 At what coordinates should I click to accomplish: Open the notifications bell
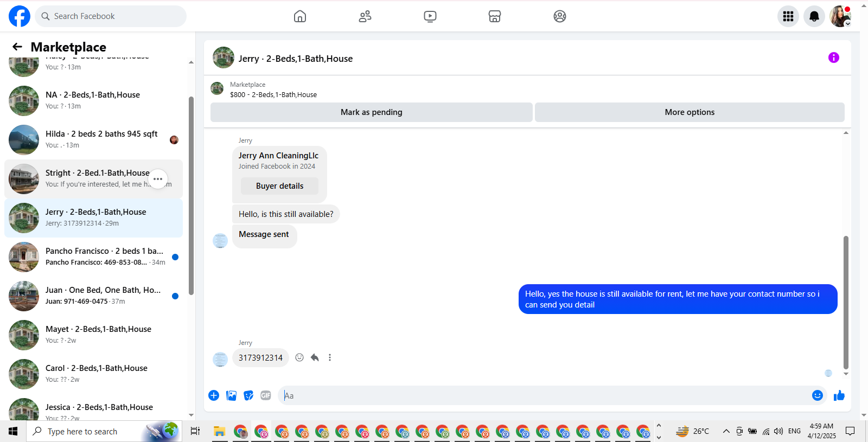pyautogui.click(x=814, y=16)
